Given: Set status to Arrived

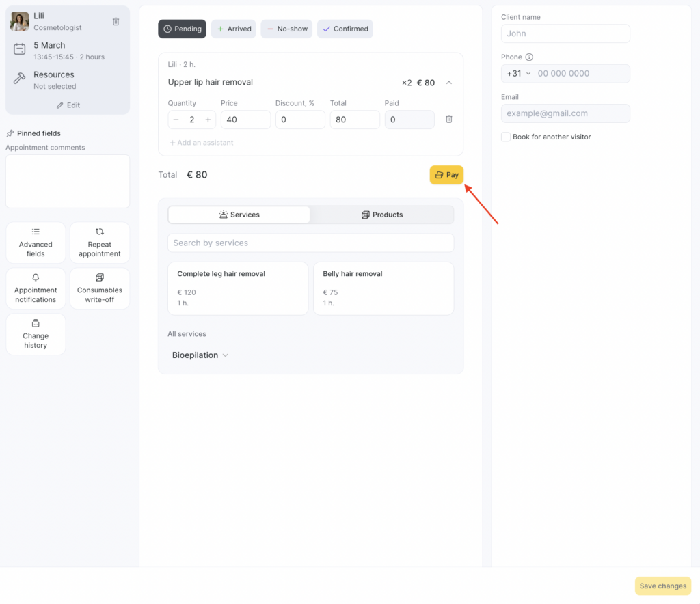Looking at the screenshot, I should (x=233, y=29).
